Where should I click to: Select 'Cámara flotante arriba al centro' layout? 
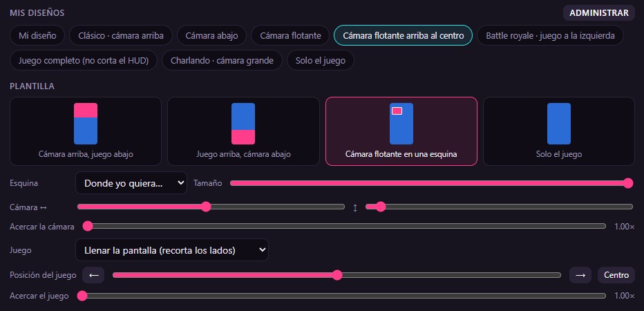click(x=404, y=35)
